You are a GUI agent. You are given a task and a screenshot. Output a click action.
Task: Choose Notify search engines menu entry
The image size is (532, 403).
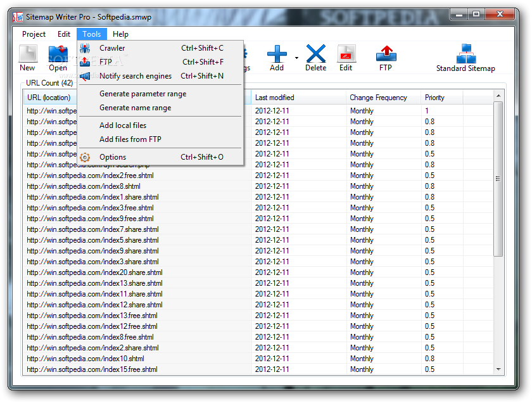pos(160,76)
